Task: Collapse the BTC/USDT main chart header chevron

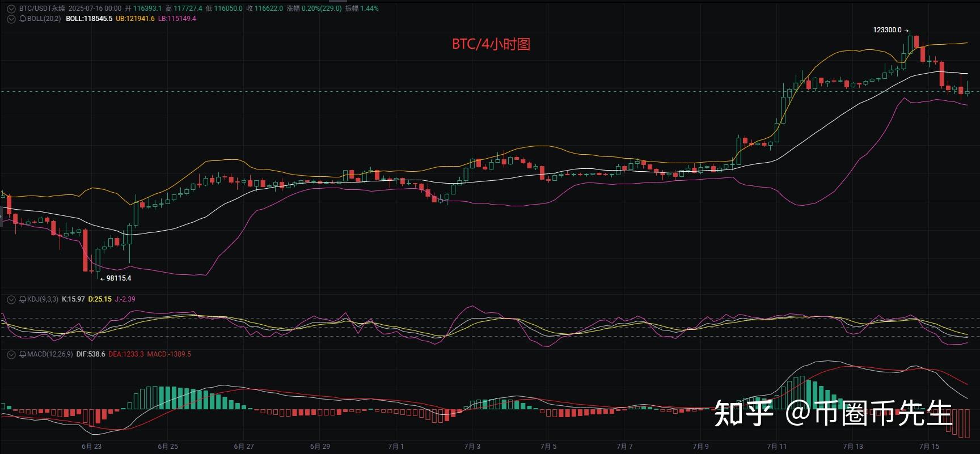Action: (11, 9)
